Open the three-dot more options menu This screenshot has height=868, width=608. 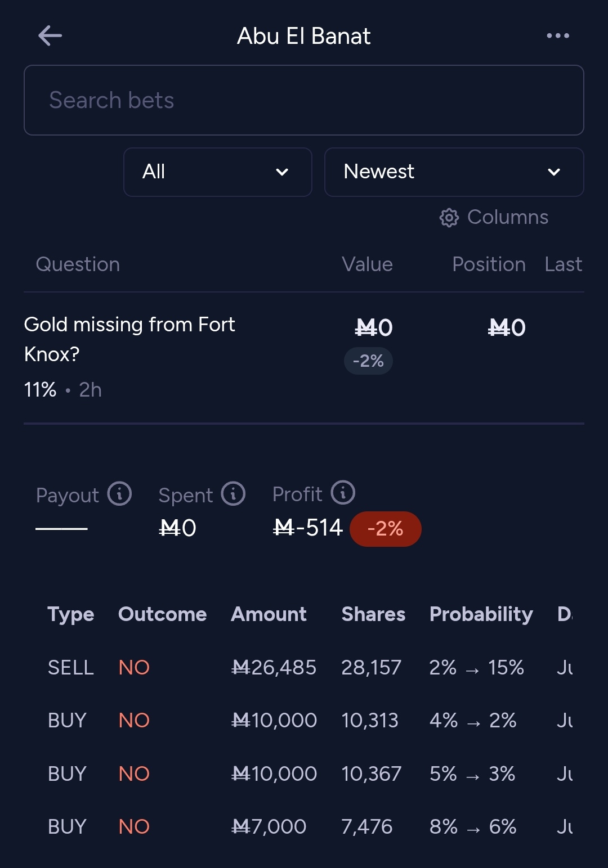point(558,36)
